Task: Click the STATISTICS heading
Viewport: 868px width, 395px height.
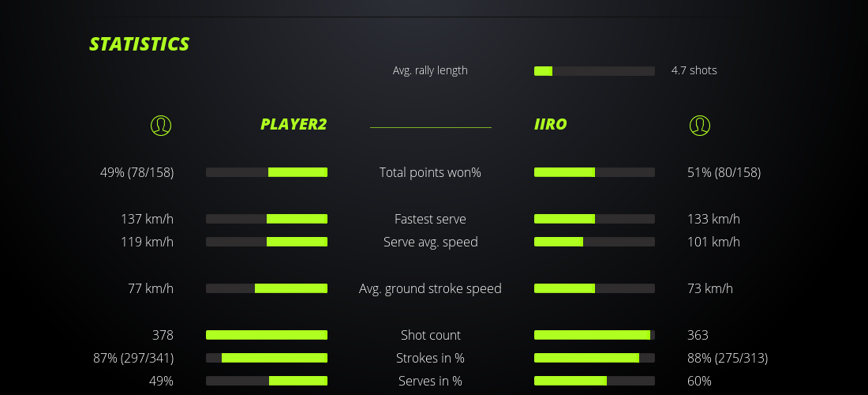Action: point(140,44)
